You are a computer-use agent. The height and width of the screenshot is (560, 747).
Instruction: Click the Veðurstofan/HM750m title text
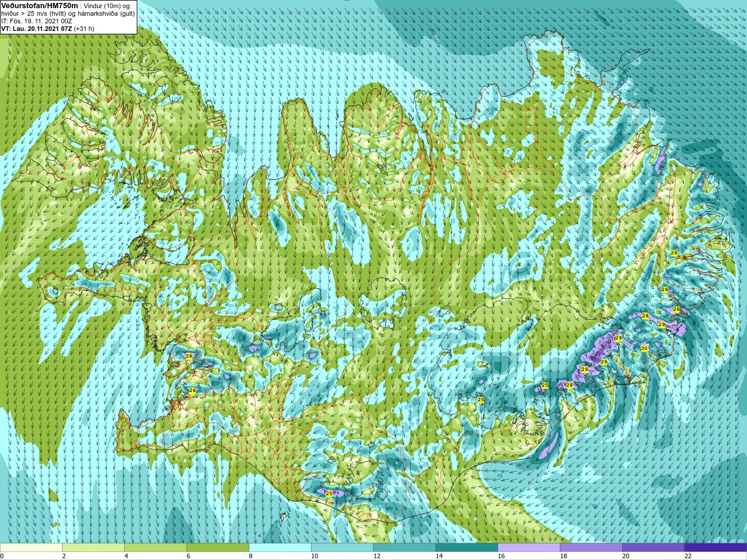(x=39, y=5)
